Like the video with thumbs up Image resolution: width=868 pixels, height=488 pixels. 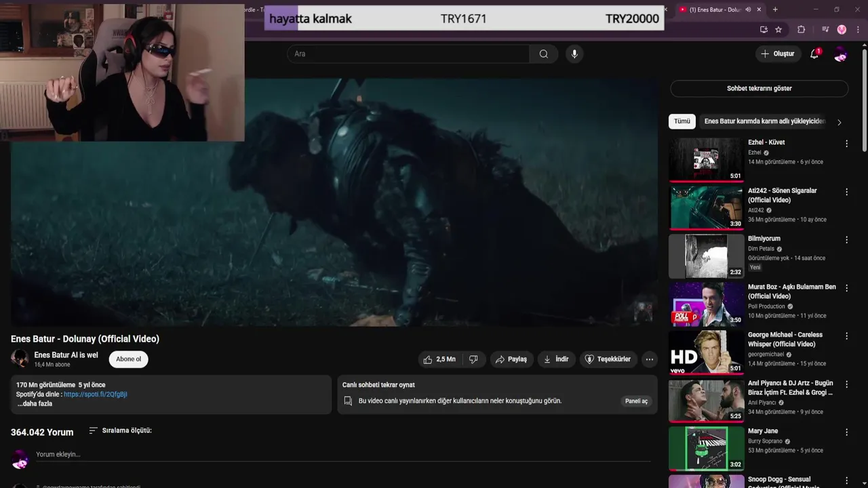[439, 359]
